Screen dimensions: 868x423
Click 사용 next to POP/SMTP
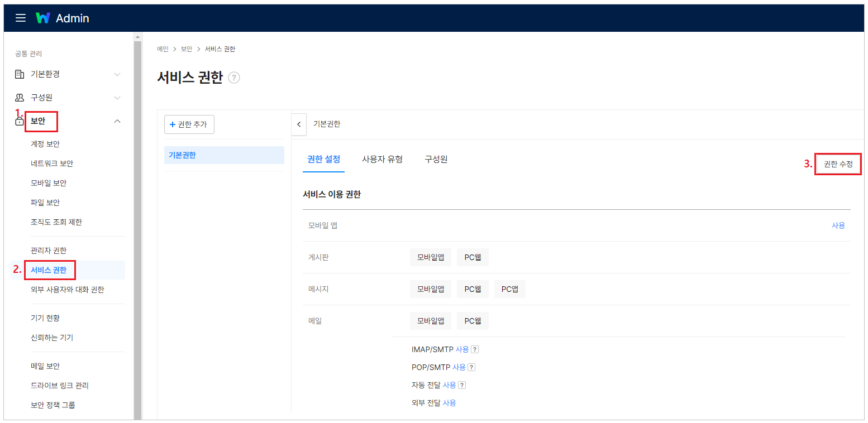[459, 367]
